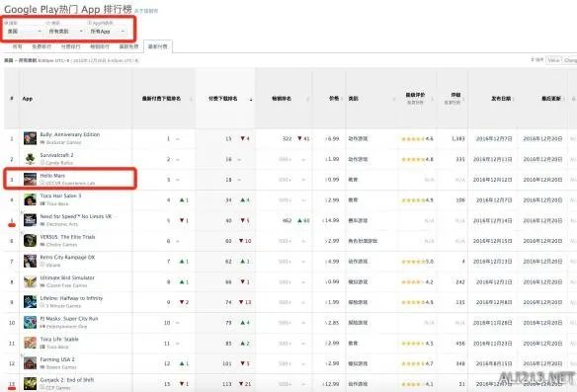Image resolution: width=577 pixels, height=392 pixels.
Task: Open Toca Life: Stable app icon
Action: pos(30,343)
